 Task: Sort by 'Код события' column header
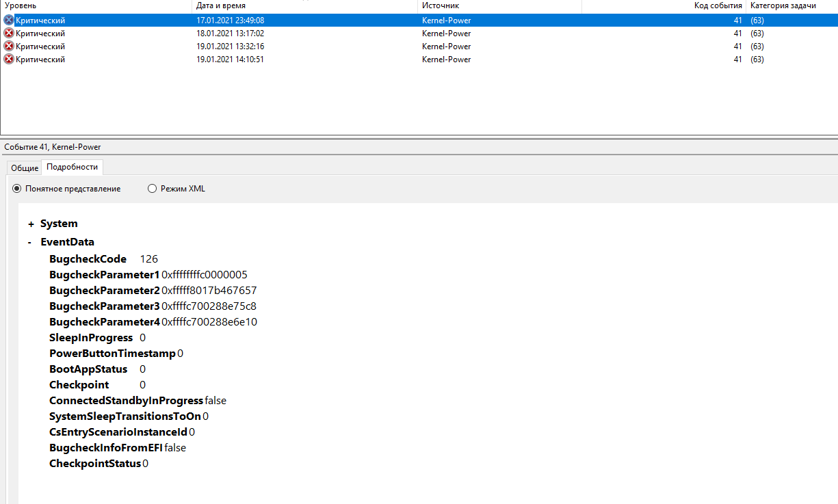[x=664, y=5]
